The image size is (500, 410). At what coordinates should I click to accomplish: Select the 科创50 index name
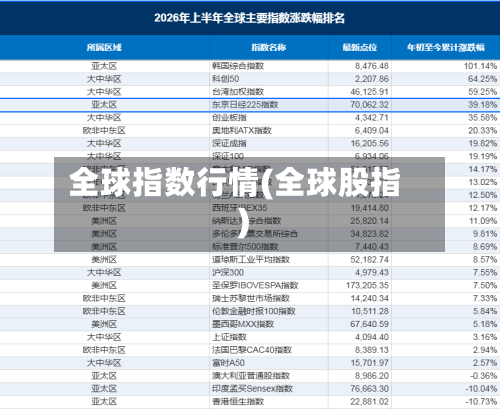226,79
